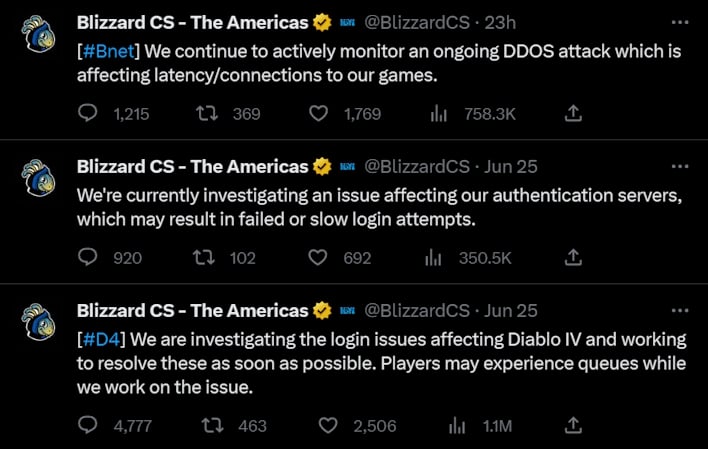Like the Diablo IV tweet with 2,506 likes
This screenshot has width=708, height=449.
328,426
